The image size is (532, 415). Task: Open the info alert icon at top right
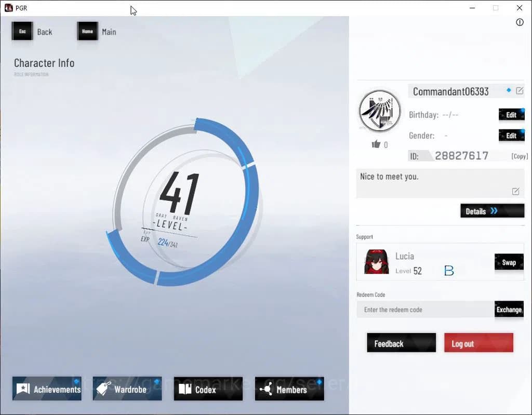click(x=520, y=22)
